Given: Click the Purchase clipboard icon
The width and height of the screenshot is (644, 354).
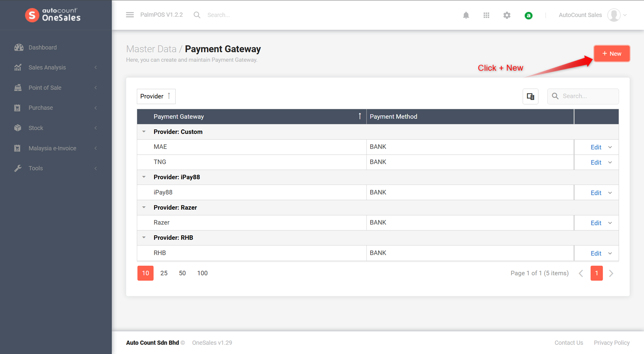Looking at the screenshot, I should (x=17, y=108).
